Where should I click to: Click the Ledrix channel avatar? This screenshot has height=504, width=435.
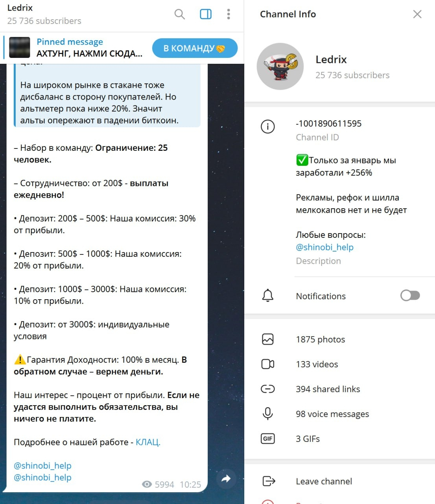[280, 67]
